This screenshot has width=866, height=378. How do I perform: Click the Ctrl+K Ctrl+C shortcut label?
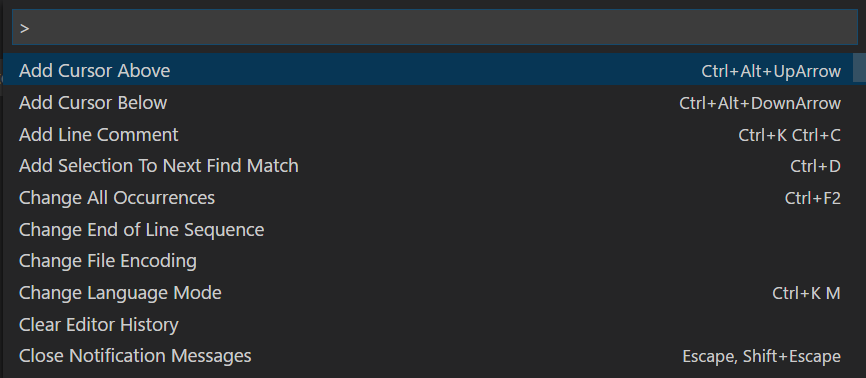click(789, 135)
